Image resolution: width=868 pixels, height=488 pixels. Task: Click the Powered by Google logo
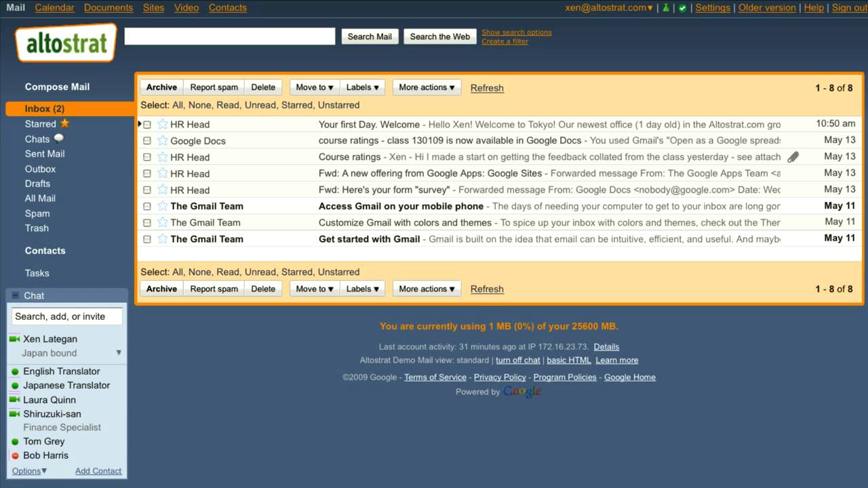(x=521, y=392)
